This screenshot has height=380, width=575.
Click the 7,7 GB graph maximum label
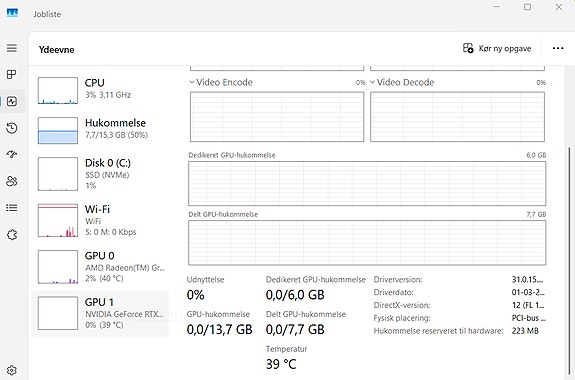coord(536,214)
